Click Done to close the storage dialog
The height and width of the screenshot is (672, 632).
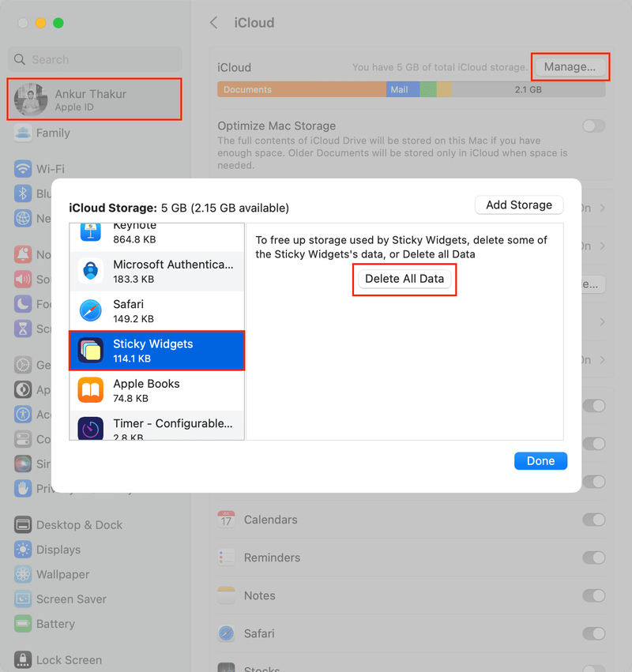540,461
